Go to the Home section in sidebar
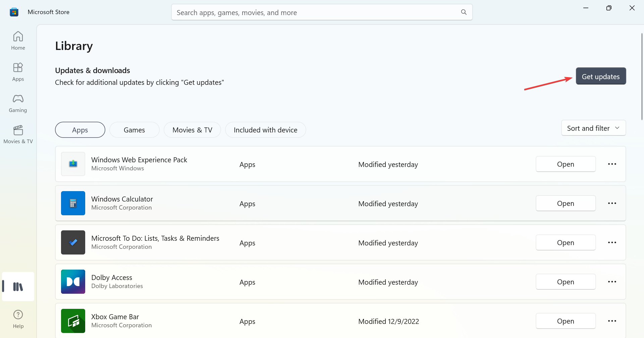This screenshot has width=644, height=338. tap(18, 41)
